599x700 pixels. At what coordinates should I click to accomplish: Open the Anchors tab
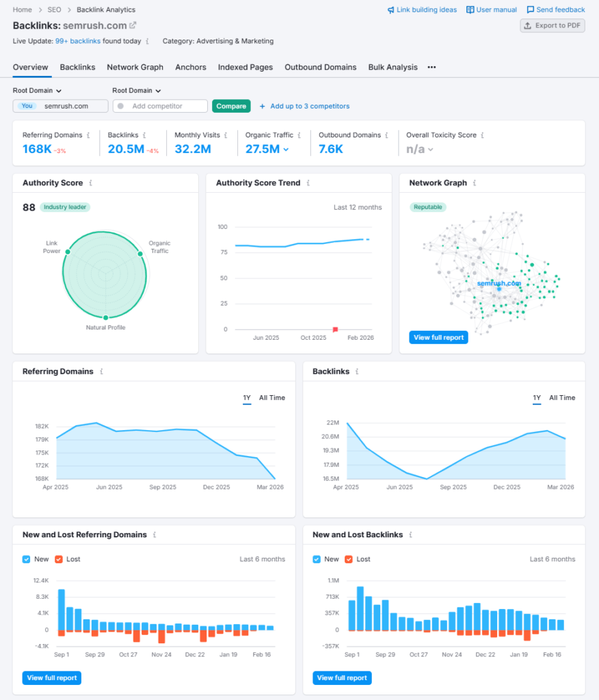pyautogui.click(x=191, y=68)
